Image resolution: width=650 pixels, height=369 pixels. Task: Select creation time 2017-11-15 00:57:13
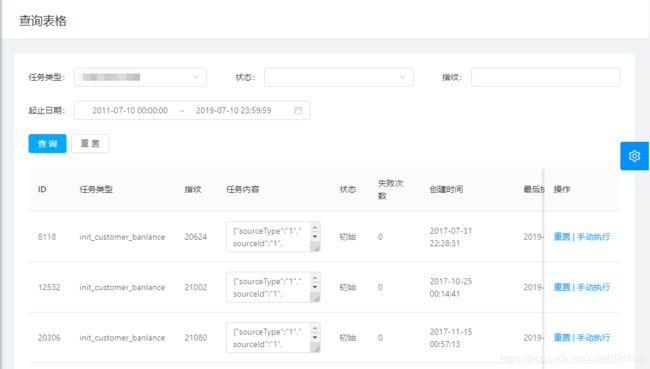point(451,337)
